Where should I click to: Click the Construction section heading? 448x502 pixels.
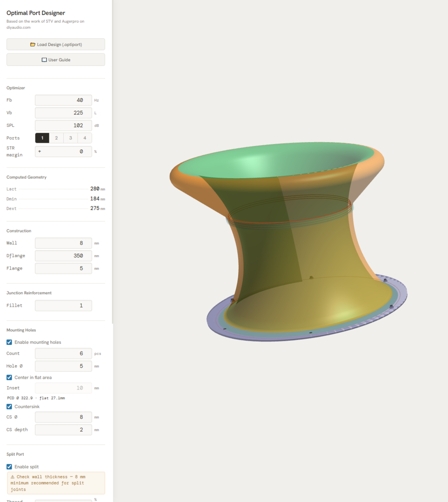[x=19, y=231]
